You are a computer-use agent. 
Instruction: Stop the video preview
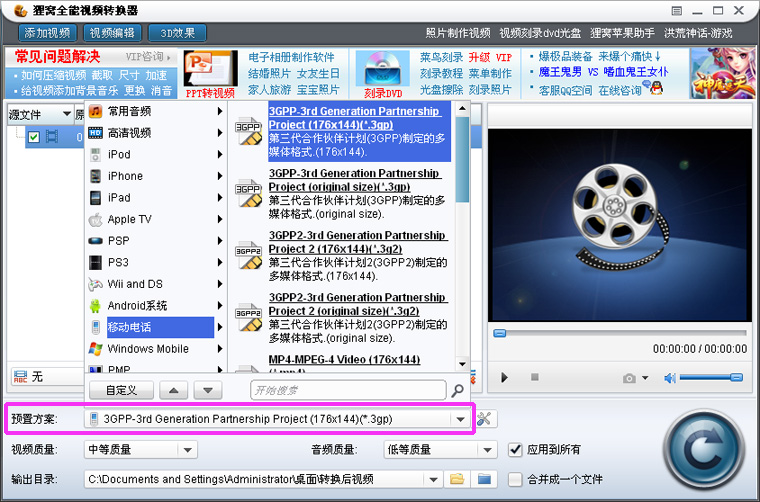pyautogui.click(x=535, y=376)
